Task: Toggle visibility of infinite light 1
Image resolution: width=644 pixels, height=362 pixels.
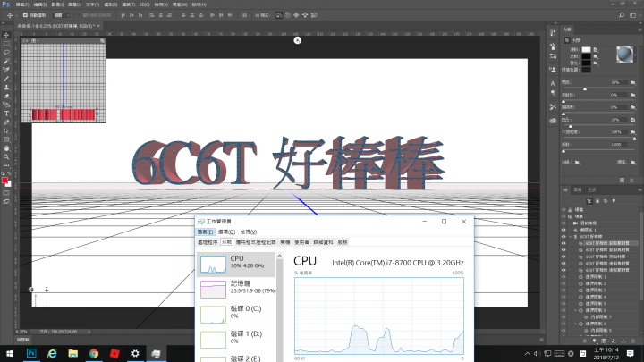Action: click(563, 230)
